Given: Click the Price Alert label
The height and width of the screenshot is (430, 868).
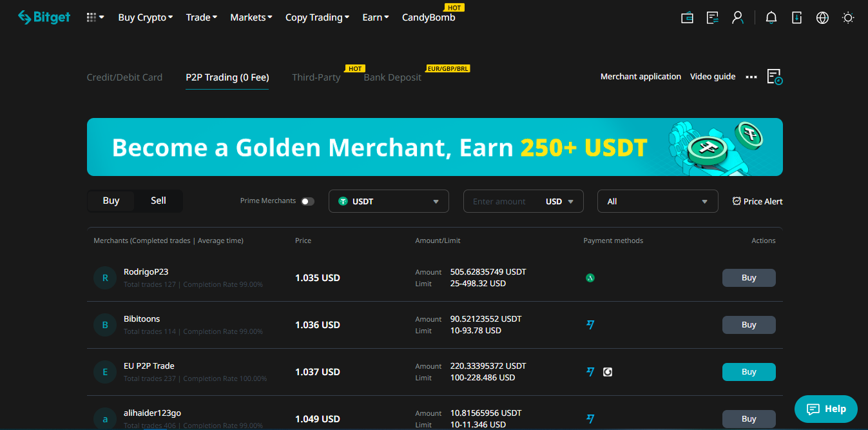Looking at the screenshot, I should [x=763, y=201].
